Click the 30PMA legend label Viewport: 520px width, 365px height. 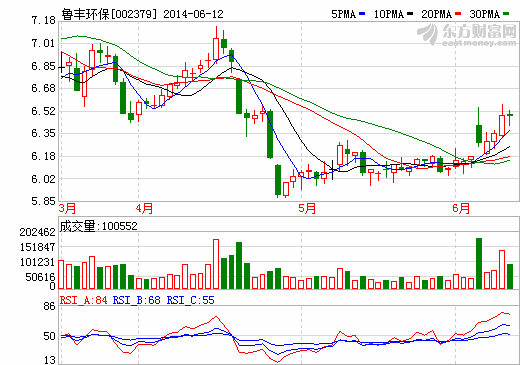click(x=485, y=14)
